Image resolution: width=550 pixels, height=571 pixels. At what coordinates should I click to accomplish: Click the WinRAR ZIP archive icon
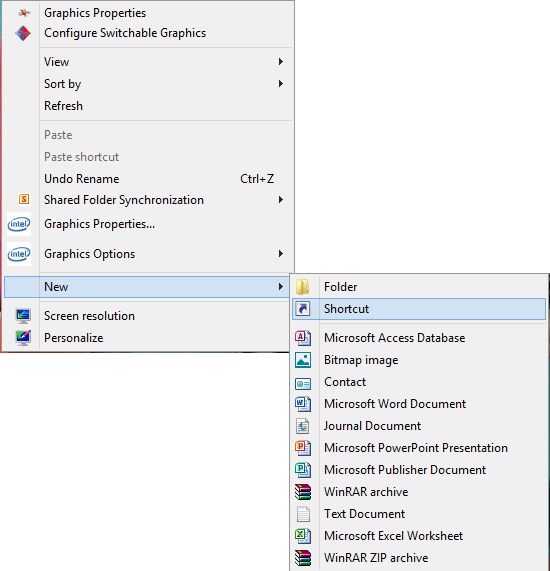[x=303, y=558]
